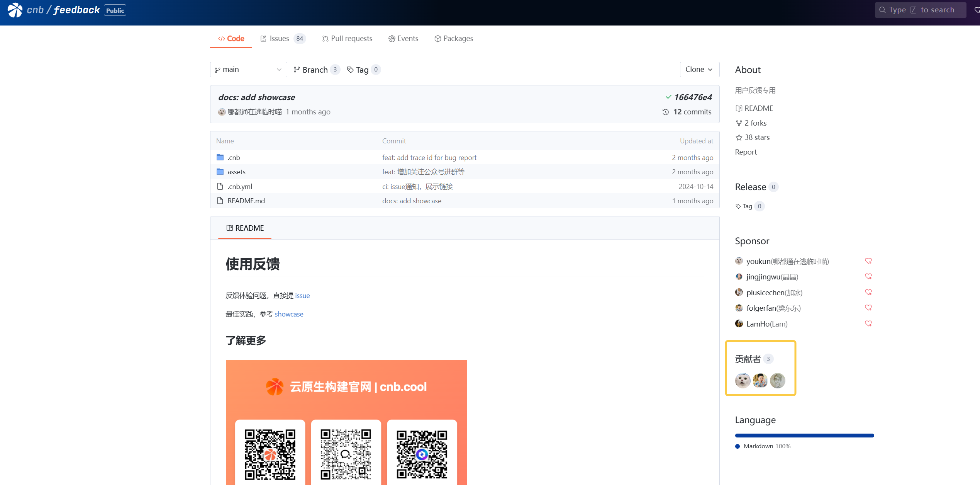Click the Report link in About
The image size is (980, 485).
(x=746, y=152)
